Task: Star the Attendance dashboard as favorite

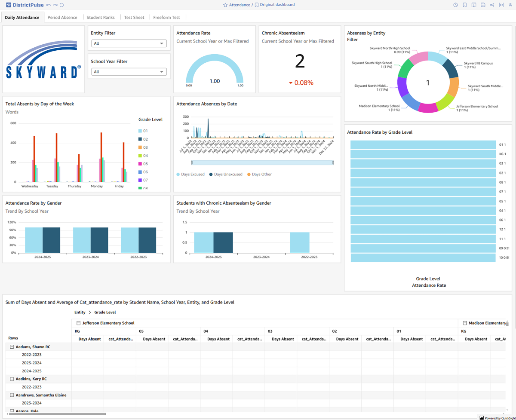Action: 225,5
